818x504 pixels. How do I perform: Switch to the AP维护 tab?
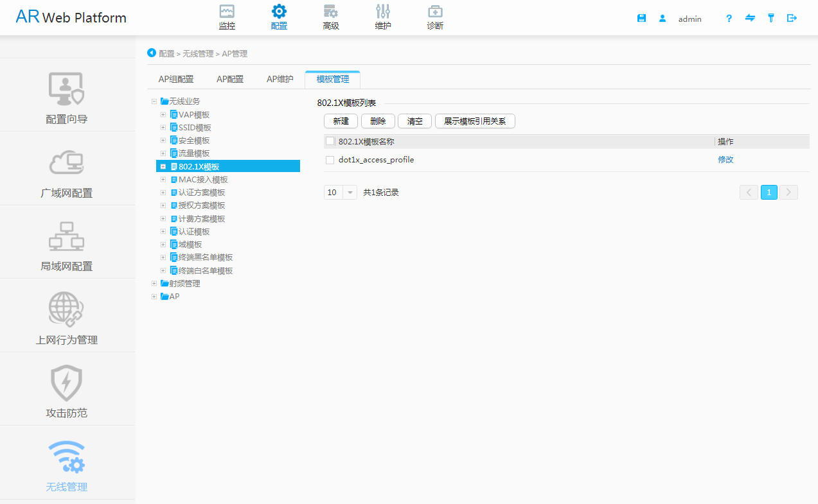point(280,79)
